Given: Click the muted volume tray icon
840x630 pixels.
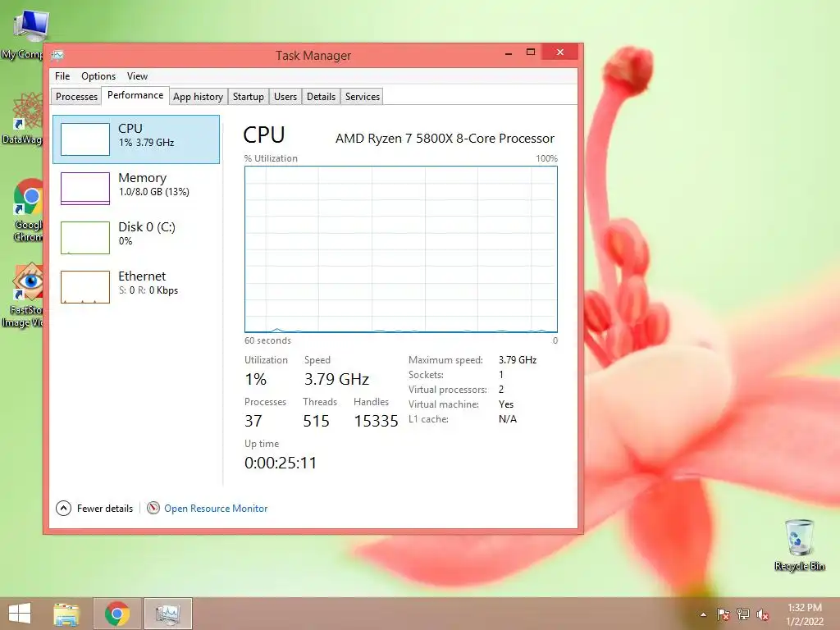Looking at the screenshot, I should coord(762,614).
